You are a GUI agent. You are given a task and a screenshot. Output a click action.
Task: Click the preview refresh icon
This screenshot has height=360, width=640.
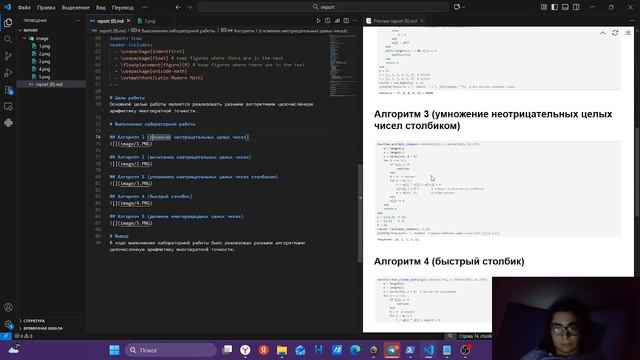coord(615,33)
